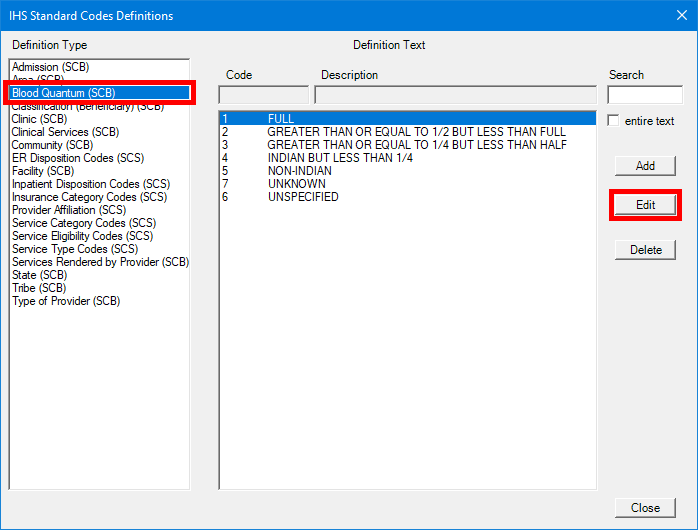The image size is (698, 530).
Task: Click the Add button
Action: pos(645,166)
